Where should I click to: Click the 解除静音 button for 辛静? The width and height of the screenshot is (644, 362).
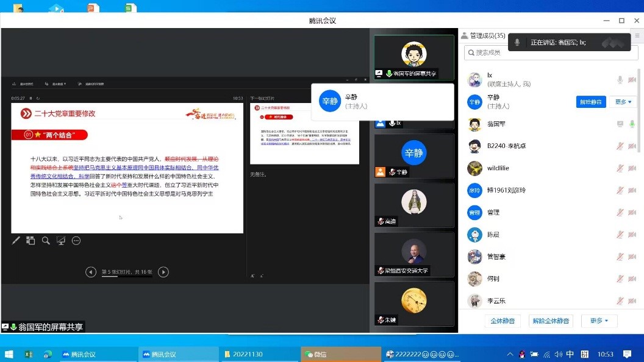click(591, 102)
